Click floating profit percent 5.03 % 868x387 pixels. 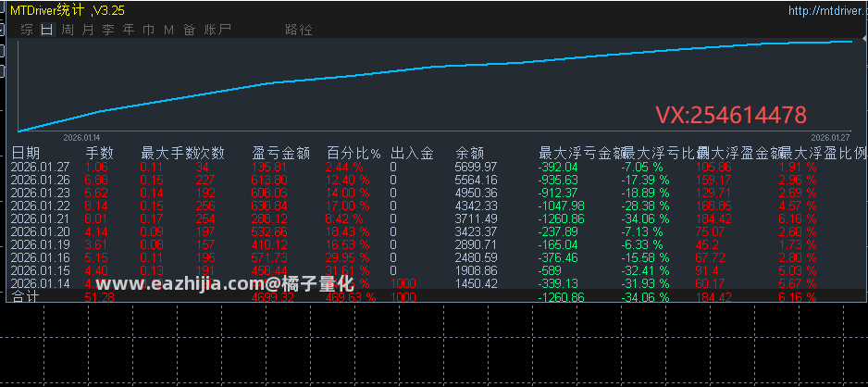pyautogui.click(x=798, y=270)
